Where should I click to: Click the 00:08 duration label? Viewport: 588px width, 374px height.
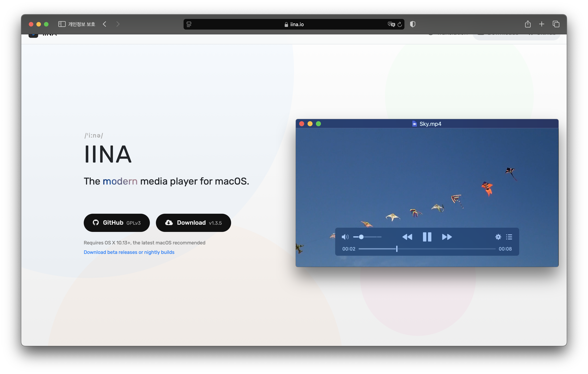(505, 249)
